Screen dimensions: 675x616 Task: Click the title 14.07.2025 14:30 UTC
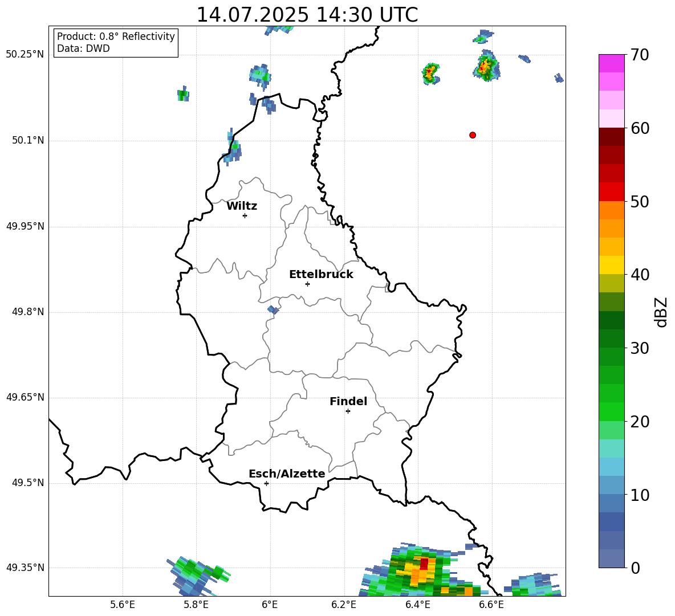coord(307,15)
